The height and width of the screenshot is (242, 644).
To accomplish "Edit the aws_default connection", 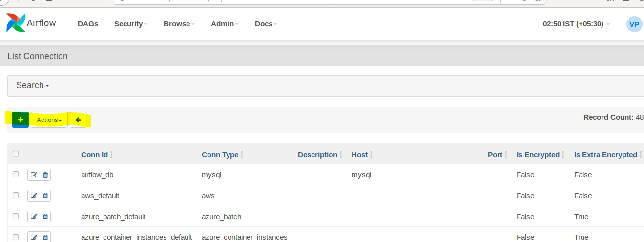I will coord(34,196).
